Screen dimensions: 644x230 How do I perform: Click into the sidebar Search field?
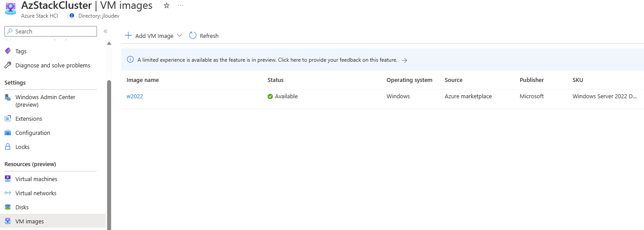51,31
